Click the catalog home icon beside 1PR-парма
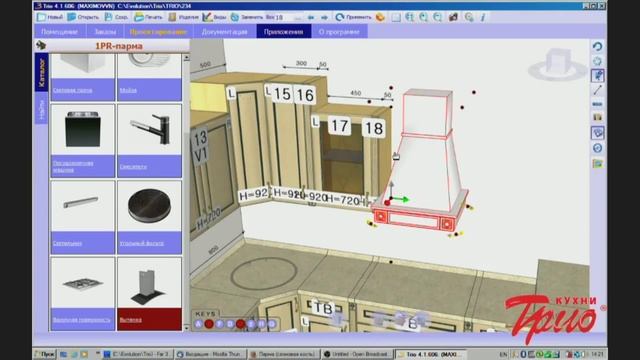This screenshot has width=640, height=360. click(x=41, y=45)
